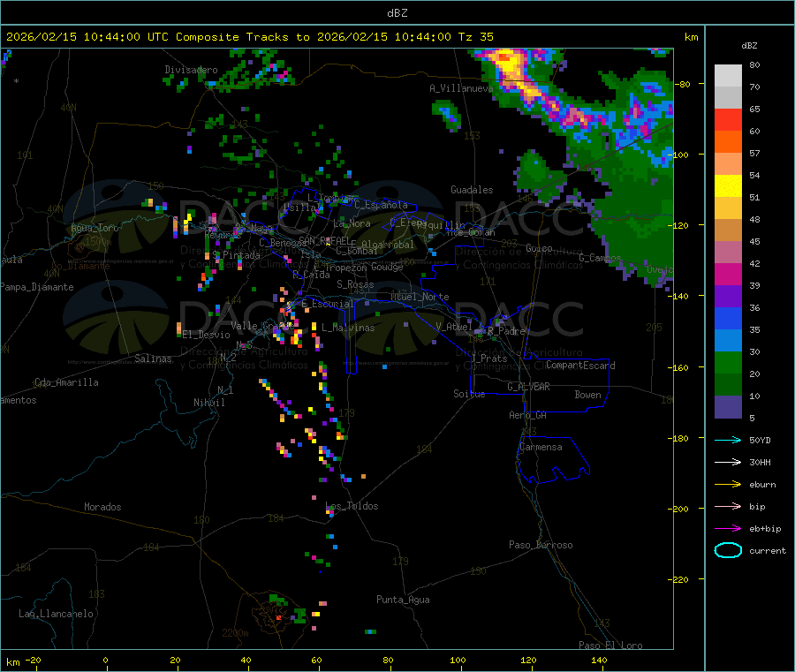Select the purple 39-36 dBZ swatch
The width and height of the screenshot is (795, 672).
click(x=728, y=296)
